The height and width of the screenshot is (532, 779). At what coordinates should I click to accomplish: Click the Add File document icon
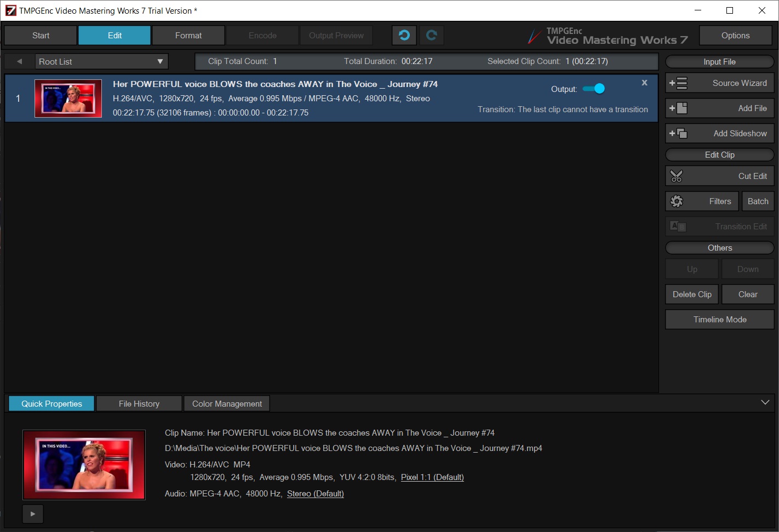pos(678,108)
